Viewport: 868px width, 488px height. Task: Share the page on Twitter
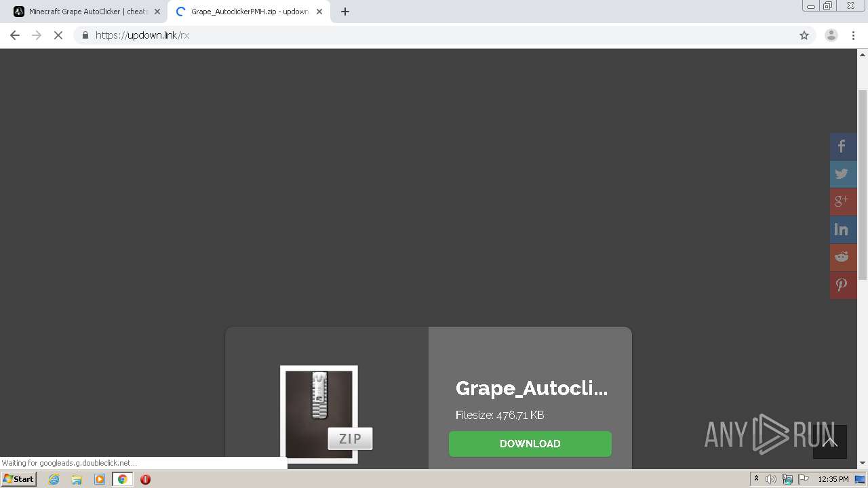844,174
